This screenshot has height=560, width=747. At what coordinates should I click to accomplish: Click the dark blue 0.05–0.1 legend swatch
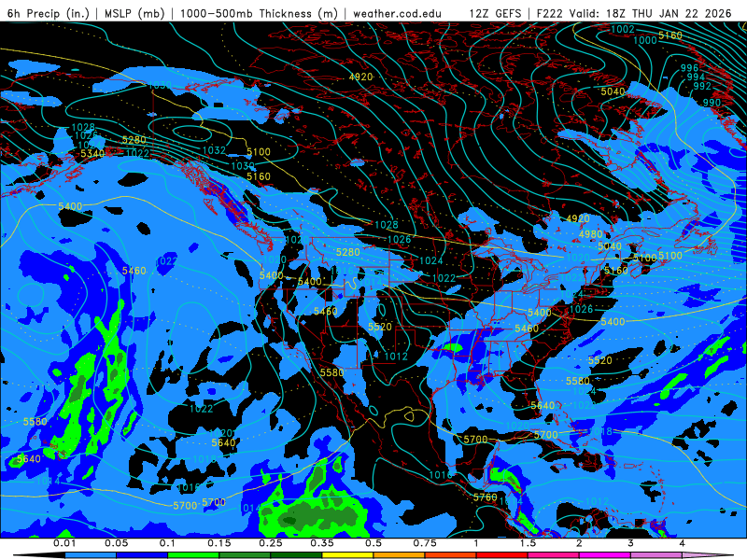142,555
